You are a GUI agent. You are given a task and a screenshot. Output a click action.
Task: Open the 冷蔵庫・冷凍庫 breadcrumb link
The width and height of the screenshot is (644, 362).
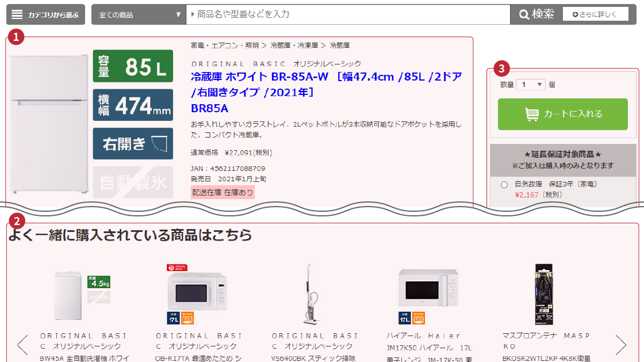click(x=294, y=45)
